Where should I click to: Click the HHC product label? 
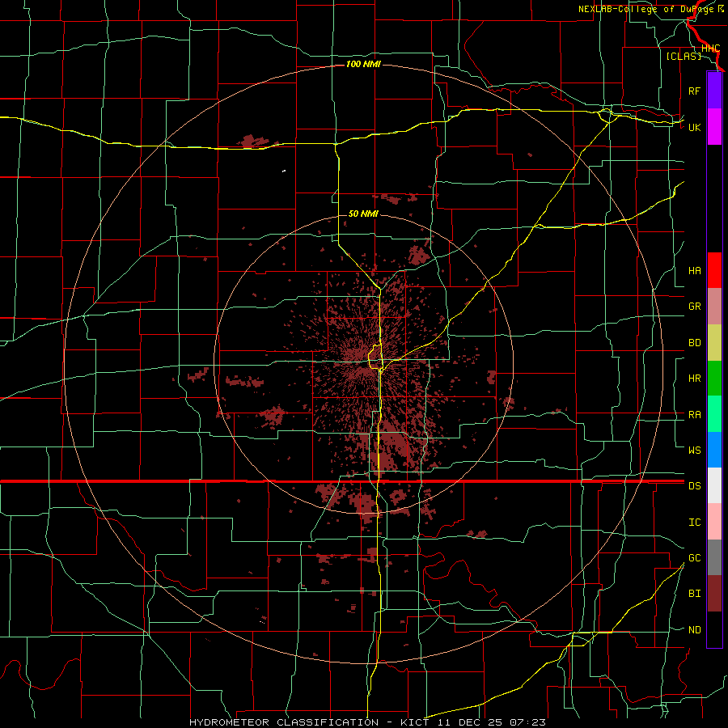[x=710, y=49]
